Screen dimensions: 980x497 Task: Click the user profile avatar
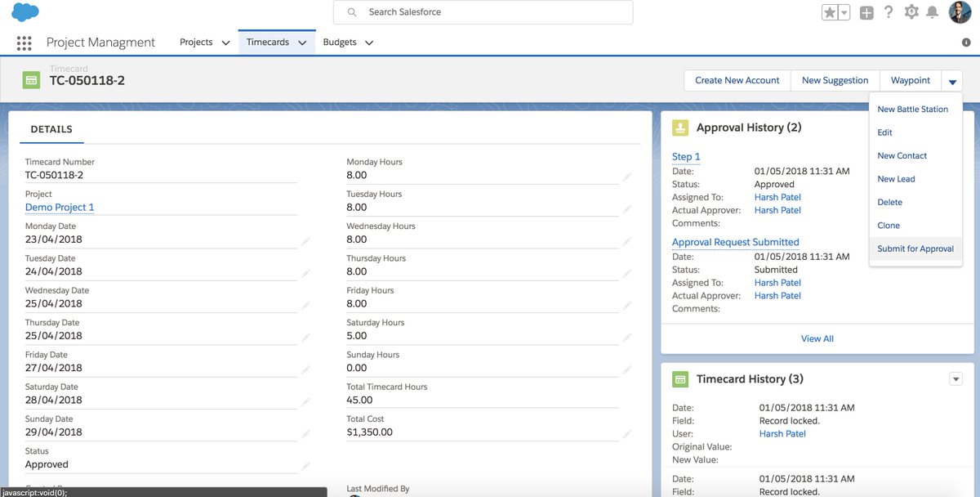coord(960,12)
